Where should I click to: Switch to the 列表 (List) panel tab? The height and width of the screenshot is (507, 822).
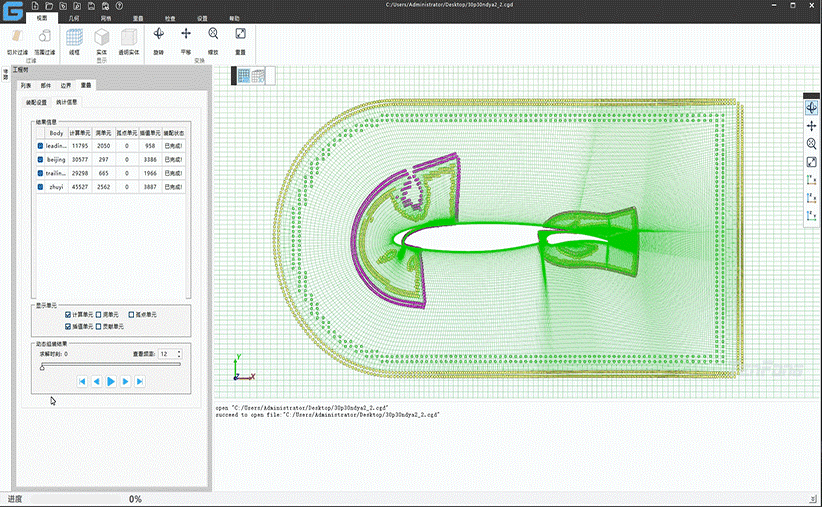(x=26, y=85)
